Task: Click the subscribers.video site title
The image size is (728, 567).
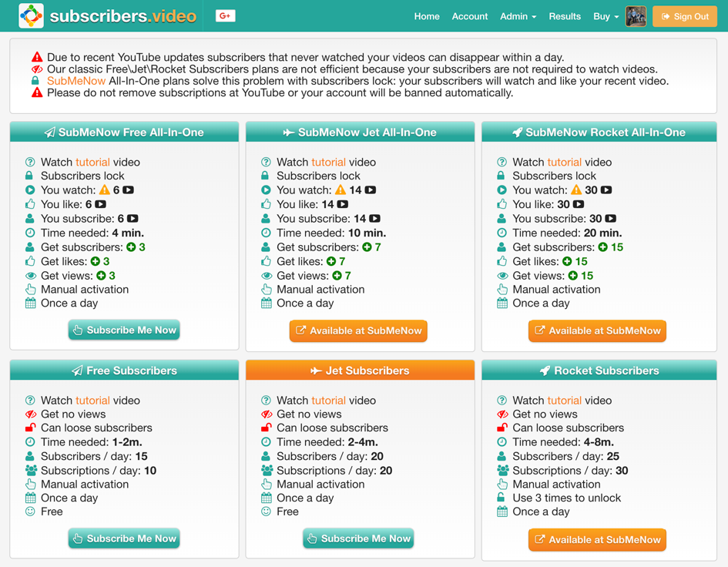Action: click(x=123, y=16)
